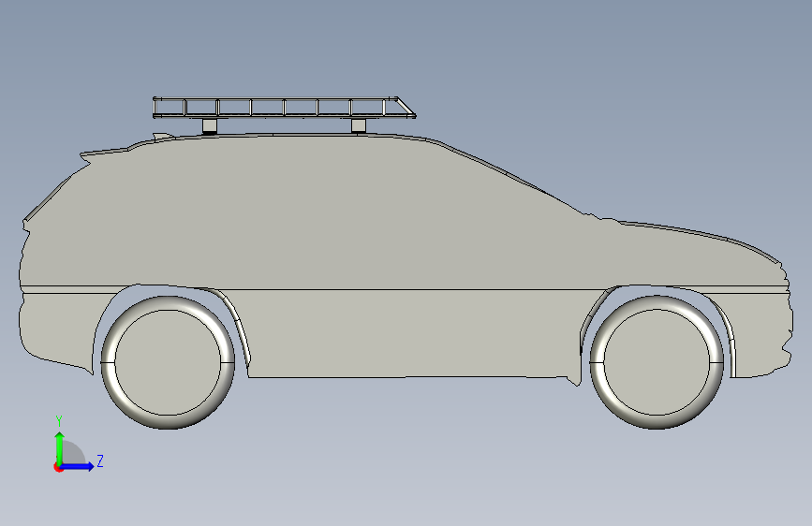
Task: Select the roof rack basket on car
Action: click(x=284, y=108)
